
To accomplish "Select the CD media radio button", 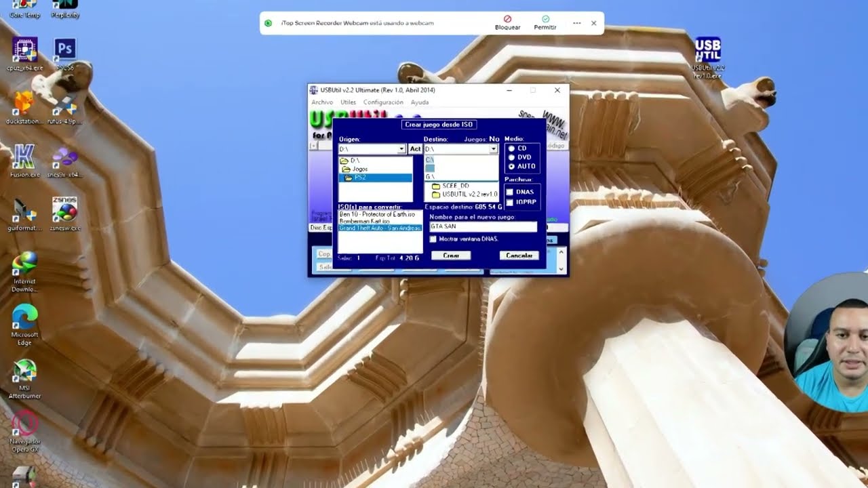I will pyautogui.click(x=511, y=148).
